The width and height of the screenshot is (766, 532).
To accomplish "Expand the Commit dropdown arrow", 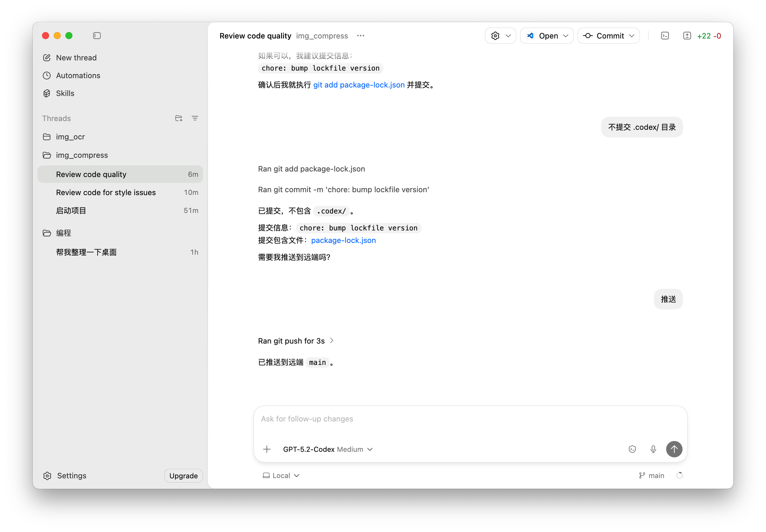I will click(631, 36).
